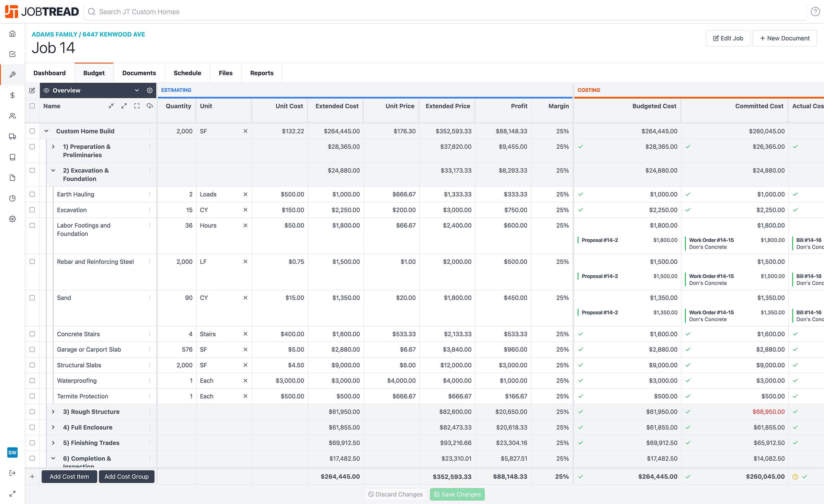Click the Add Cost Item button
Viewport: 824px width, 504px height.
coord(69,477)
